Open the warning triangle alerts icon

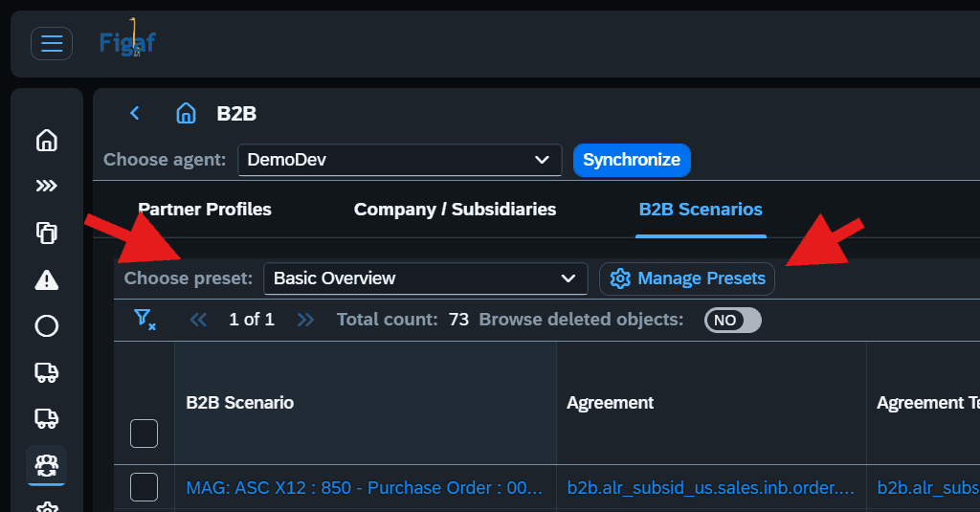[47, 279]
